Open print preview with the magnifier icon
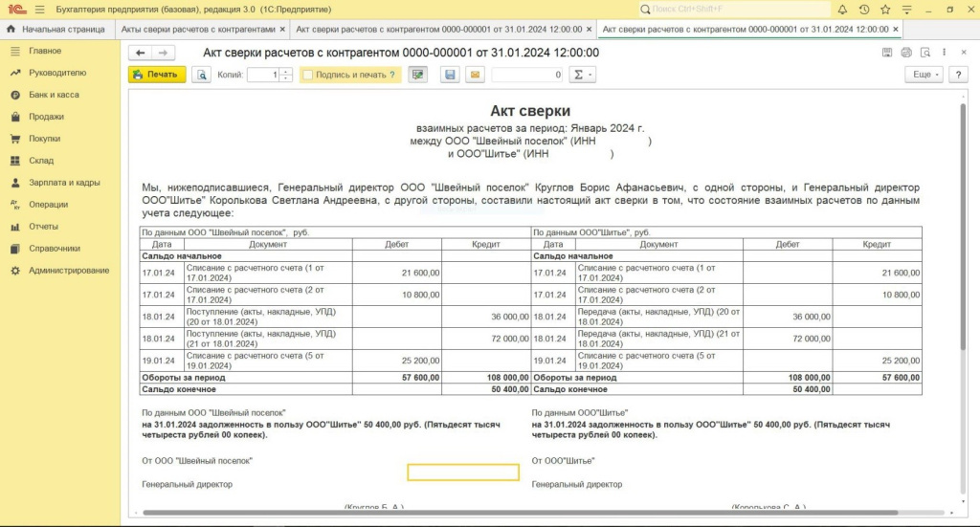The width and height of the screenshot is (980, 527). 201,75
